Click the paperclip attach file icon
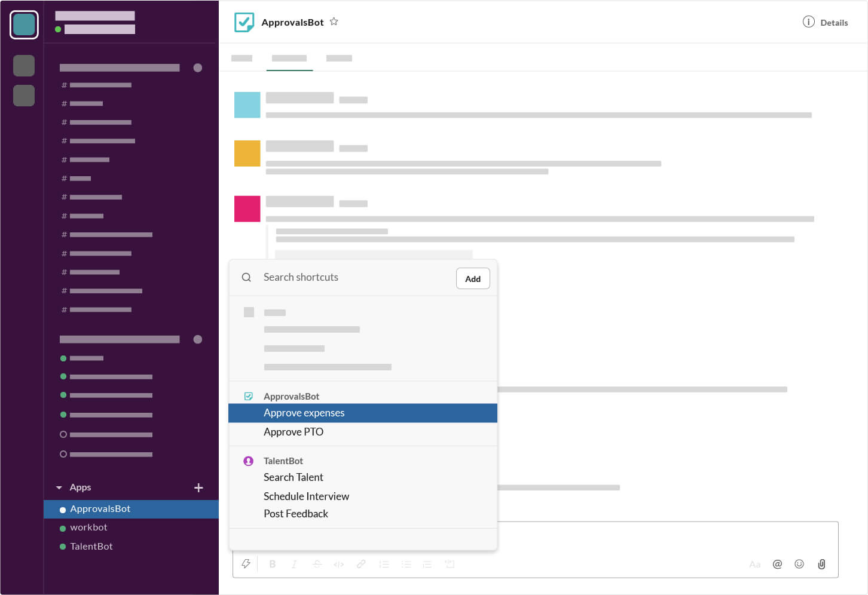This screenshot has height=595, width=868. pyautogui.click(x=821, y=564)
